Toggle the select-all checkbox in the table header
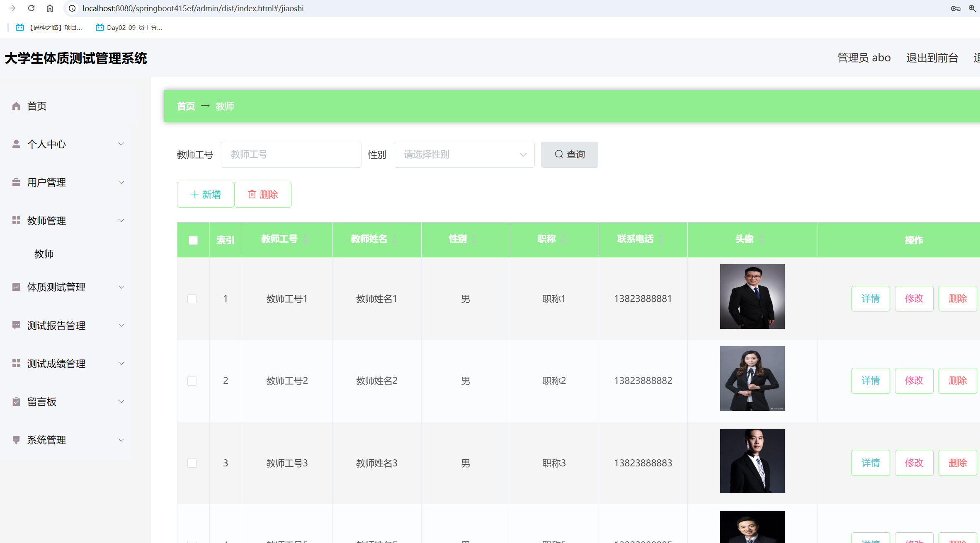The height and width of the screenshot is (543, 980). [x=193, y=240]
